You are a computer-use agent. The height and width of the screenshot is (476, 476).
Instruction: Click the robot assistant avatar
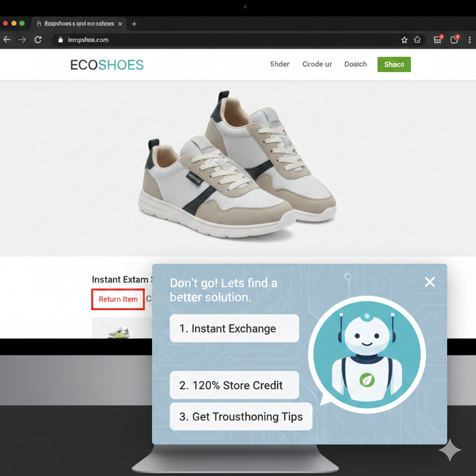(367, 354)
